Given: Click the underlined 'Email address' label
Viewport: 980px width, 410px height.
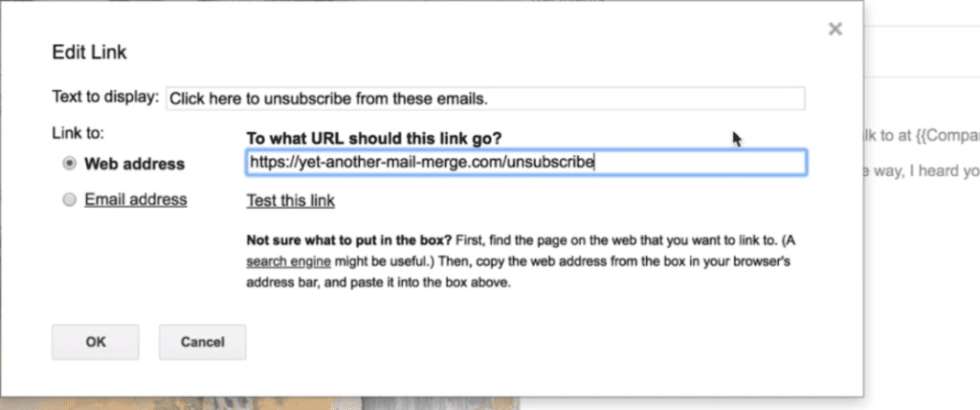Looking at the screenshot, I should 136,199.
